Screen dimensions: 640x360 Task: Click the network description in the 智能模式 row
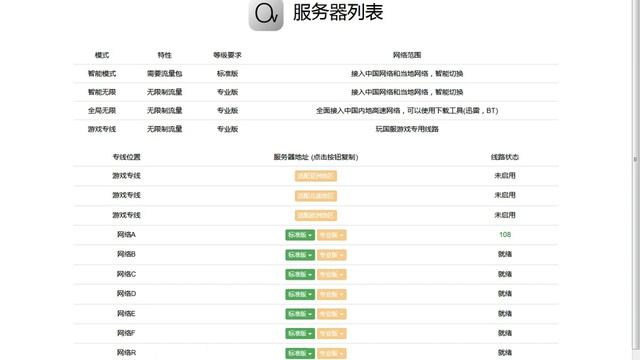407,73
